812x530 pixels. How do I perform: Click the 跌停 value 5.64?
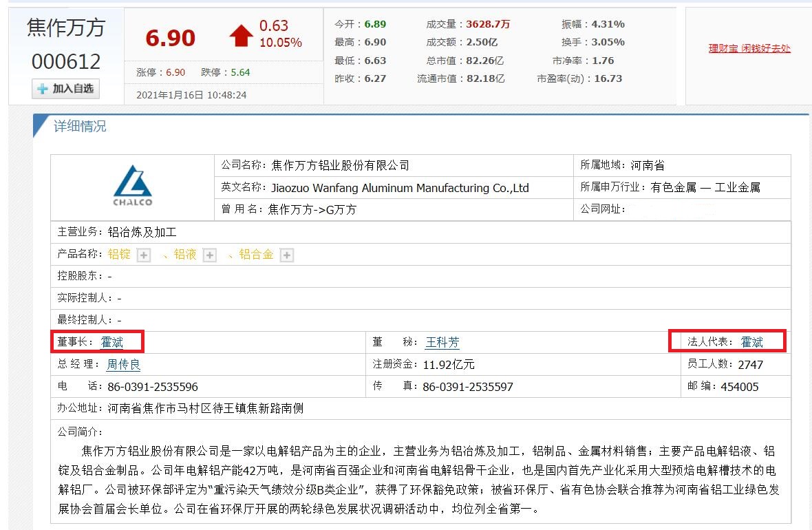pos(240,72)
